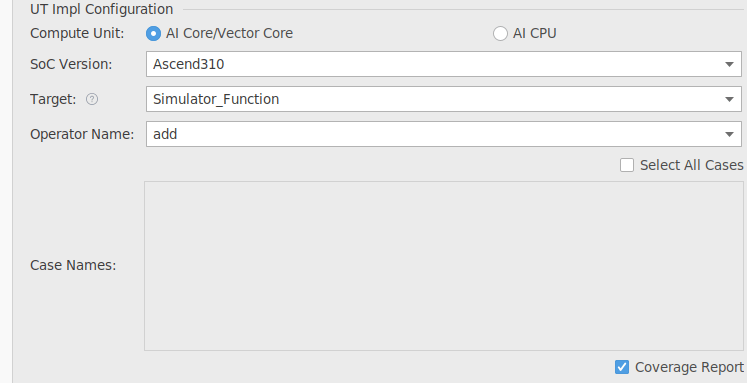The height and width of the screenshot is (383, 747).
Task: Click the Coverage Report label text
Action: point(689,367)
